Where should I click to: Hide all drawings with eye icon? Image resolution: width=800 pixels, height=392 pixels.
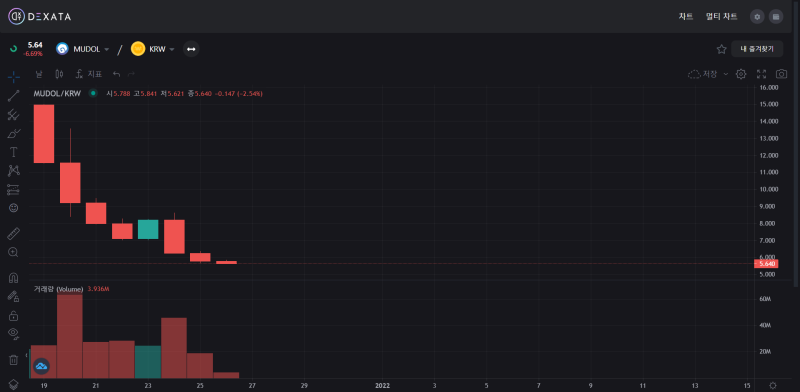click(14, 334)
